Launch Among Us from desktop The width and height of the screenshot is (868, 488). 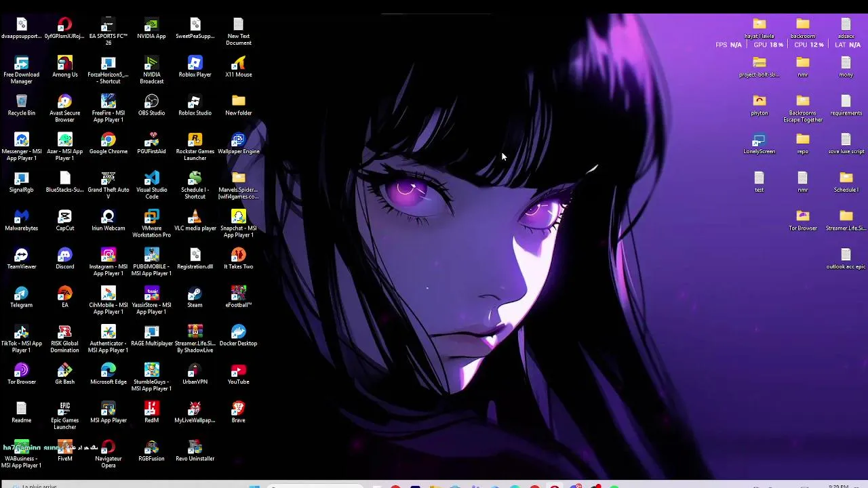65,67
